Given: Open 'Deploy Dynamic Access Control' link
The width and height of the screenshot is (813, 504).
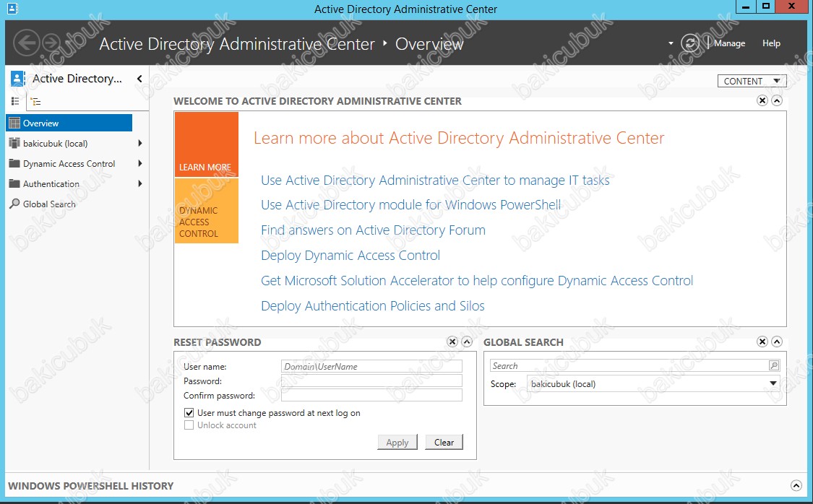Looking at the screenshot, I should [350, 256].
